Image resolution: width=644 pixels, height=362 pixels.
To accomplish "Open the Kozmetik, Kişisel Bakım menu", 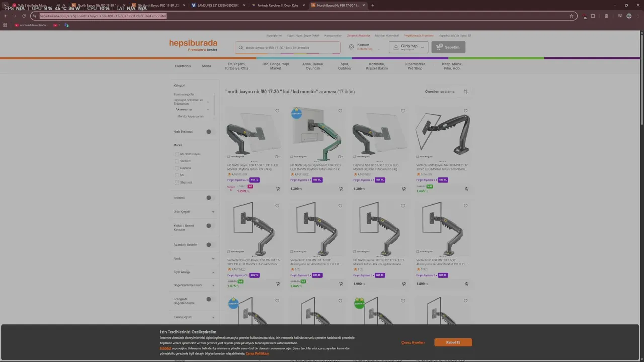I will coord(377,66).
